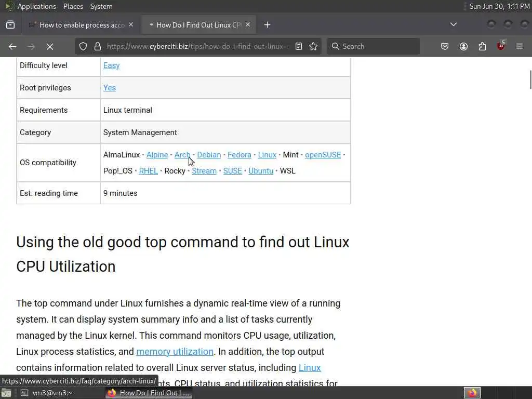
Task: Open the Firefox account icon
Action: pyautogui.click(x=463, y=46)
